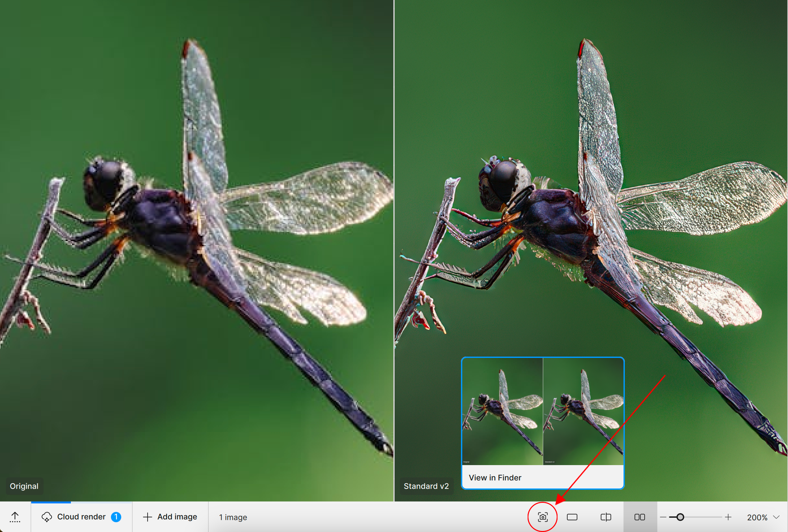The height and width of the screenshot is (532, 788).
Task: Click the Add image button
Action: coord(170,517)
